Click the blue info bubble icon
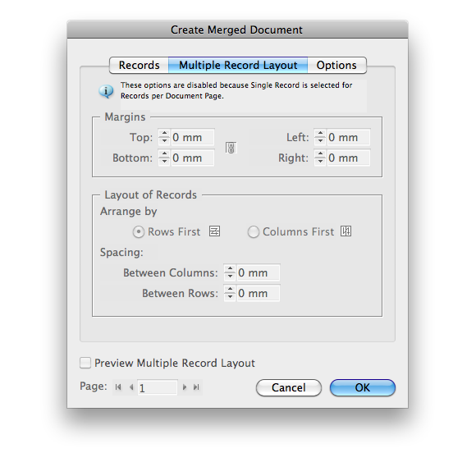476x453 pixels. pos(106,91)
